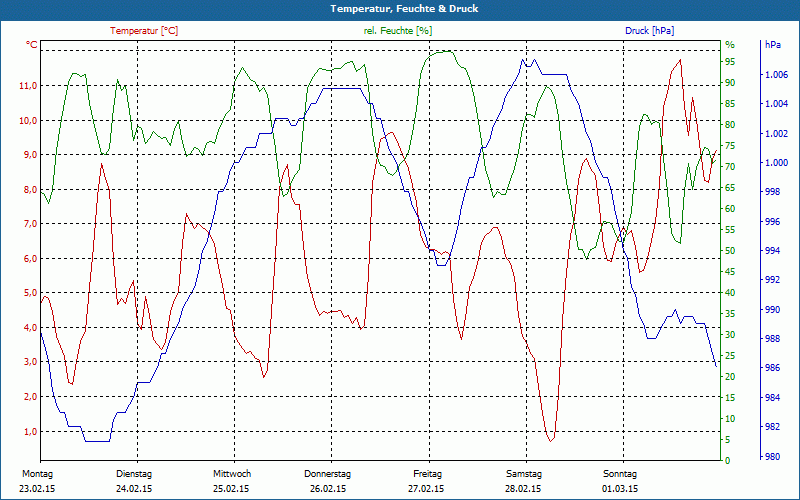Click the "40" humidity axis value
The height and width of the screenshot is (500, 800).
point(730,293)
